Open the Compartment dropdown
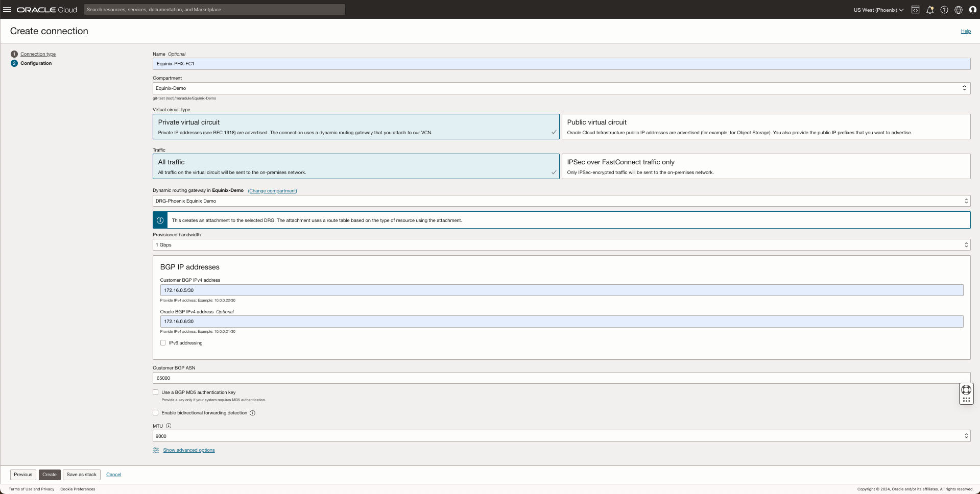The width and height of the screenshot is (980, 494). coord(965,88)
